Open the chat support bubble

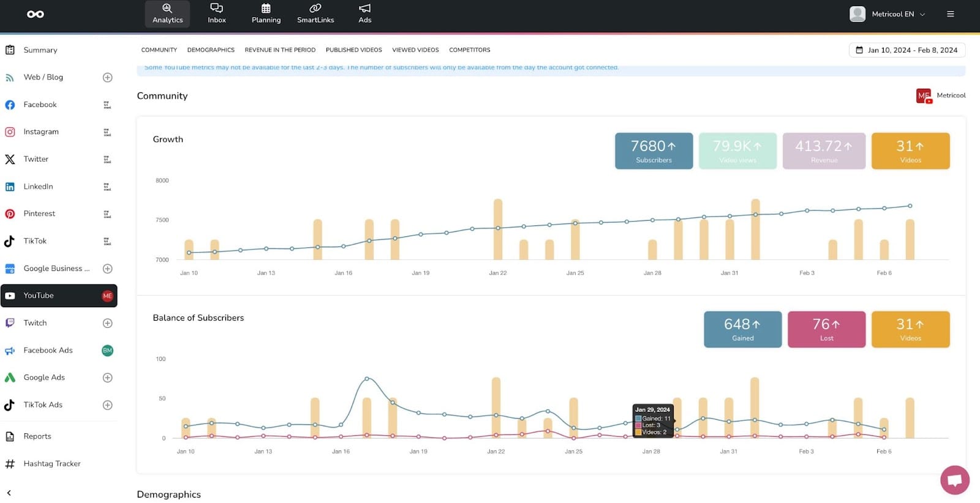954,480
